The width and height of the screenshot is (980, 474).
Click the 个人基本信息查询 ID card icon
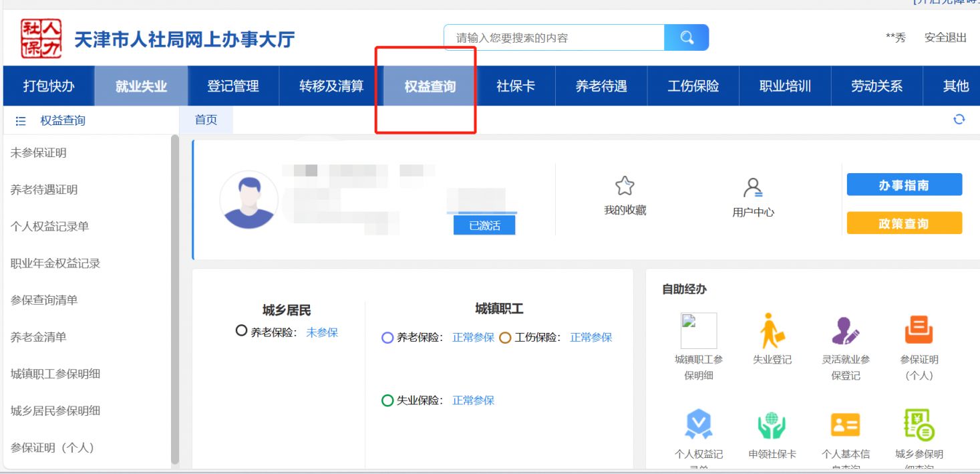click(x=845, y=425)
